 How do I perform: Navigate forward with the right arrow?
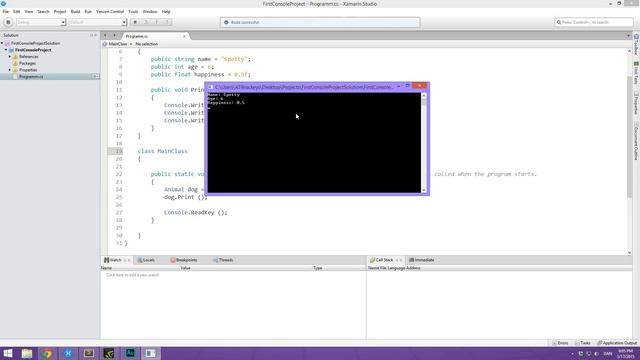114,36
